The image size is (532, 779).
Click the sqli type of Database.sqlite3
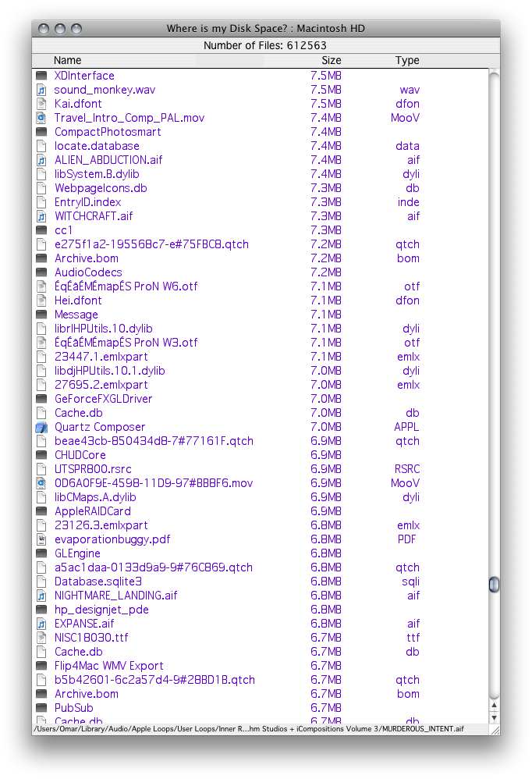[410, 582]
